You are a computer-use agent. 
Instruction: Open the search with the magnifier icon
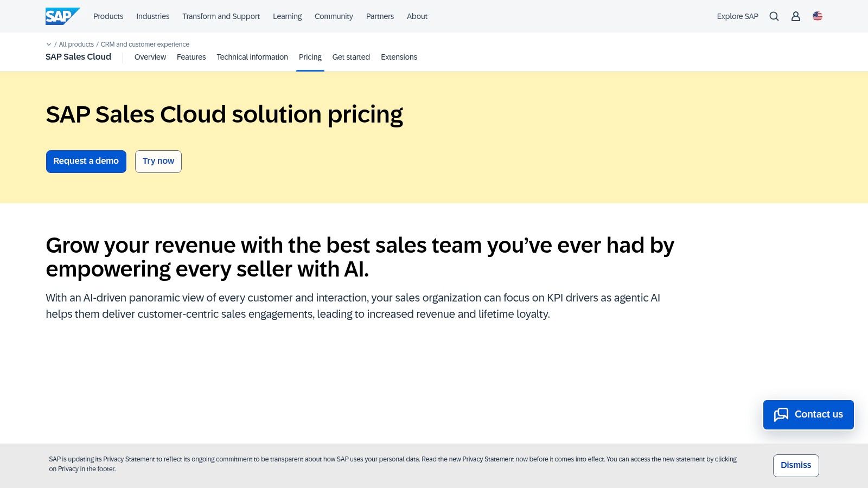tap(774, 16)
